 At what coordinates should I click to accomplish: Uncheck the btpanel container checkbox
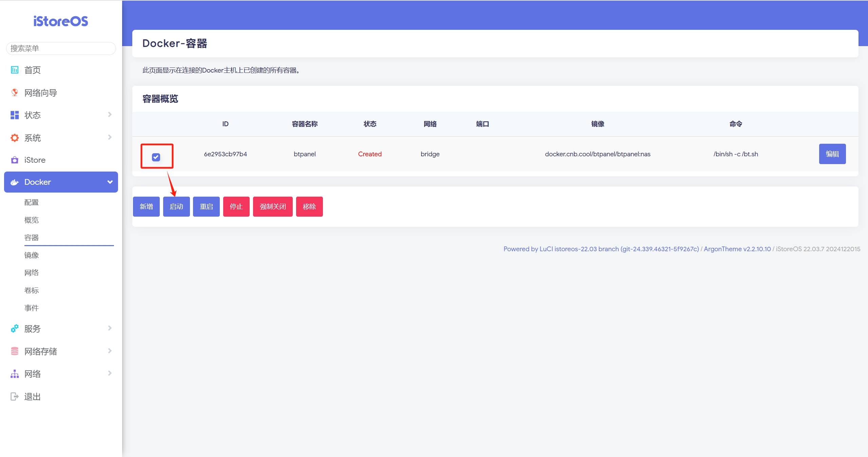pos(156,157)
